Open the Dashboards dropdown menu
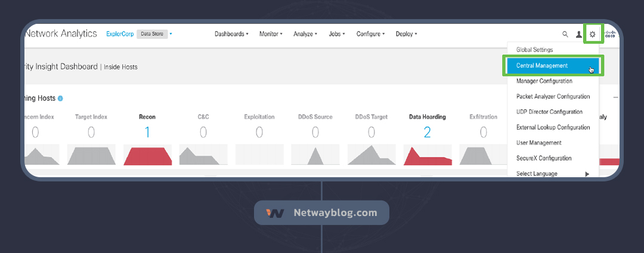The image size is (644, 253). pos(231,34)
